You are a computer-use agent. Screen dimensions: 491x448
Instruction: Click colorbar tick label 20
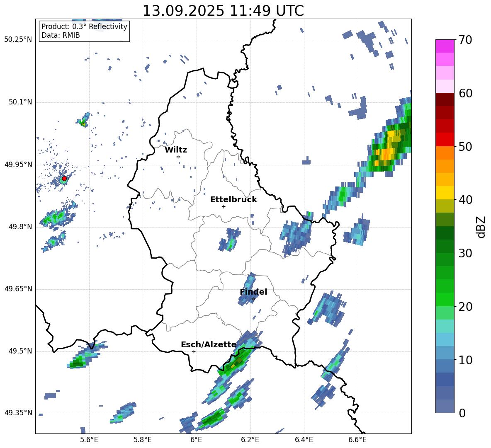point(465,307)
